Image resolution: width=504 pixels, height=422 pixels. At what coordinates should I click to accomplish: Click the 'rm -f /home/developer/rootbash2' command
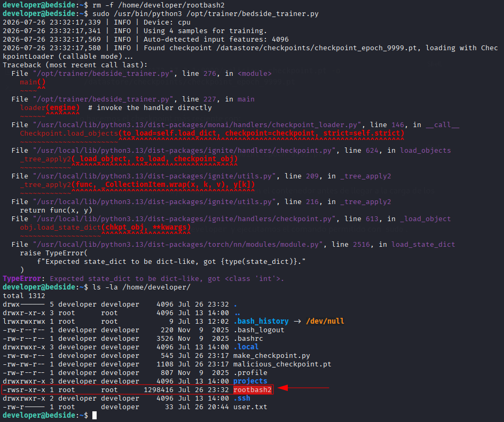coord(159,5)
